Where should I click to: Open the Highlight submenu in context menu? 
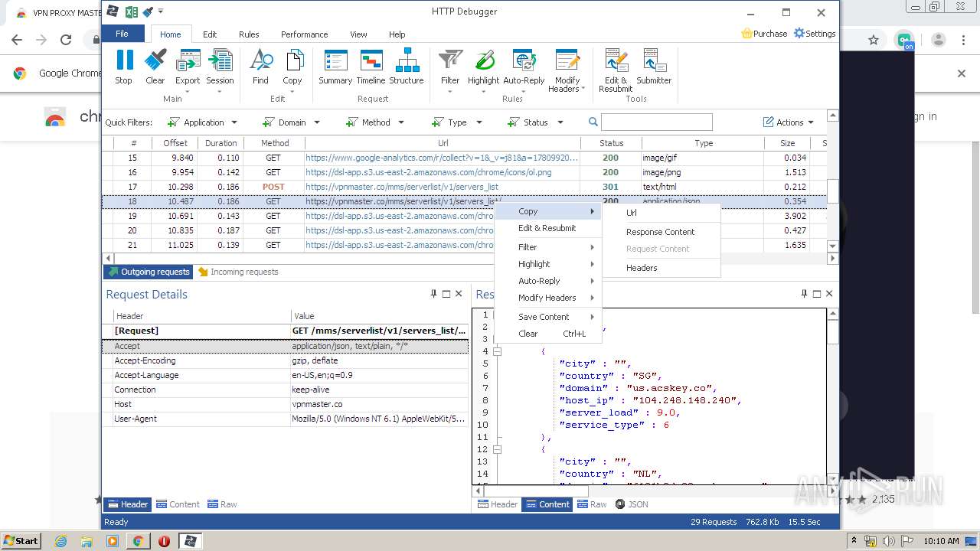tap(548, 264)
